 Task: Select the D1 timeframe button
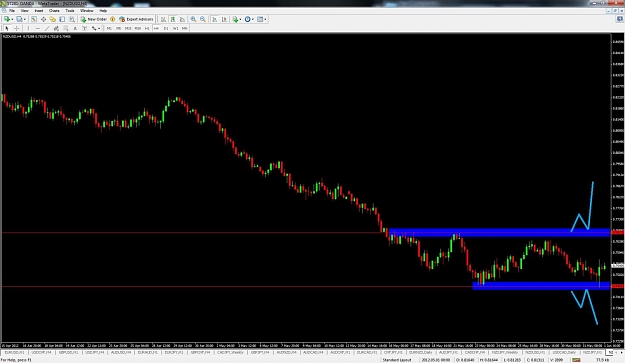166,28
